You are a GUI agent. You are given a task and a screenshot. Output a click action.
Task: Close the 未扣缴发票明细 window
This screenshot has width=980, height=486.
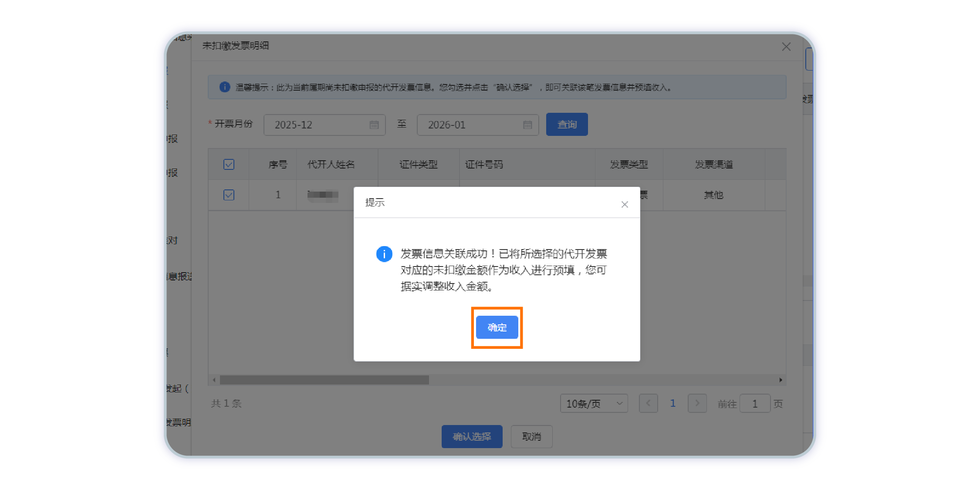[x=786, y=47]
